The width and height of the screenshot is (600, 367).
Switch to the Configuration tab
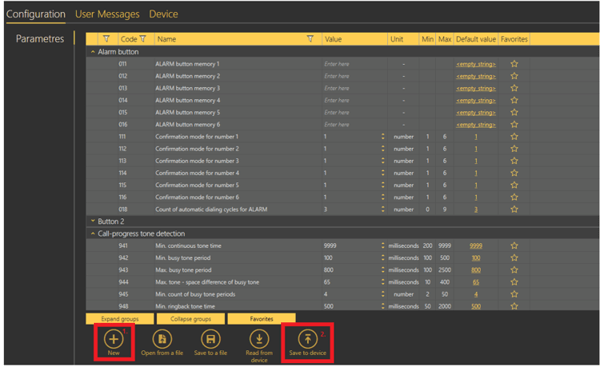[36, 14]
